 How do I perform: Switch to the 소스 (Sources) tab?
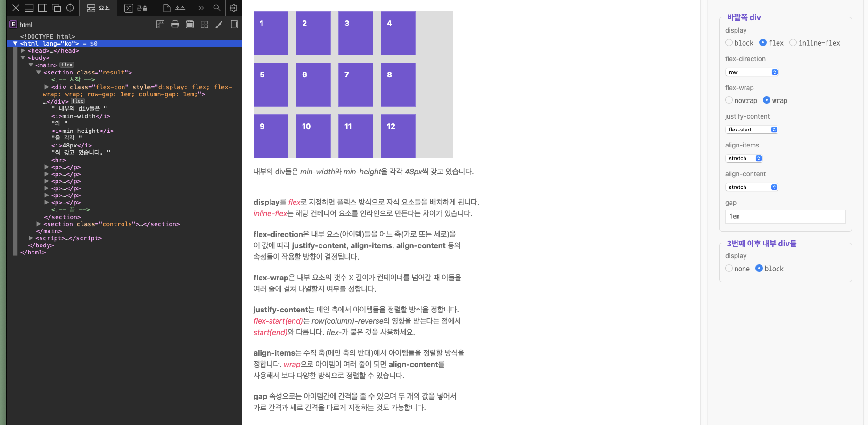pyautogui.click(x=174, y=8)
